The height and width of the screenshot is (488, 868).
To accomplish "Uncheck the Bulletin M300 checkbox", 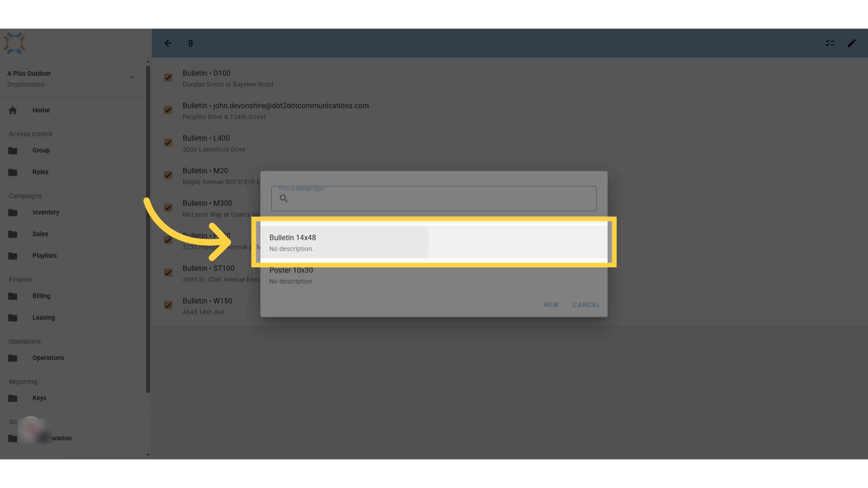I will pos(168,208).
